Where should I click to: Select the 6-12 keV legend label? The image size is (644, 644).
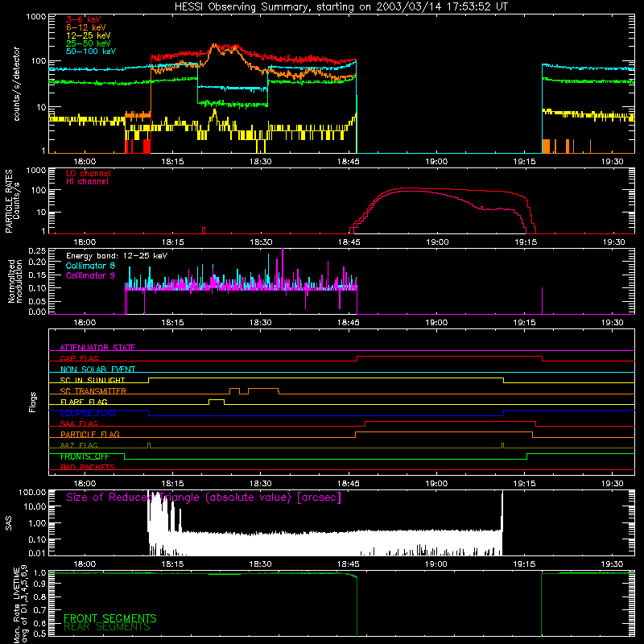pos(86,27)
